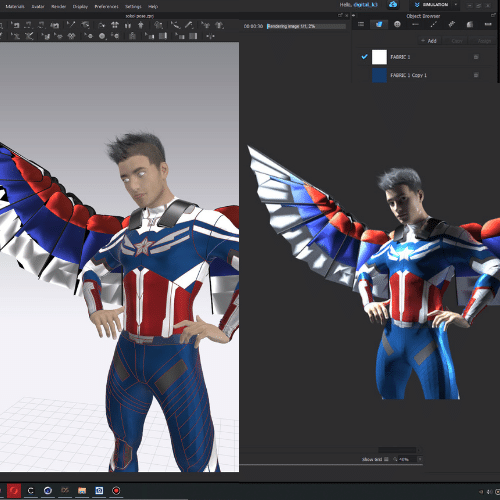Screen dimensions: 500x500
Task: Select the needle line tool in top toolbar
Action: tap(71, 25)
